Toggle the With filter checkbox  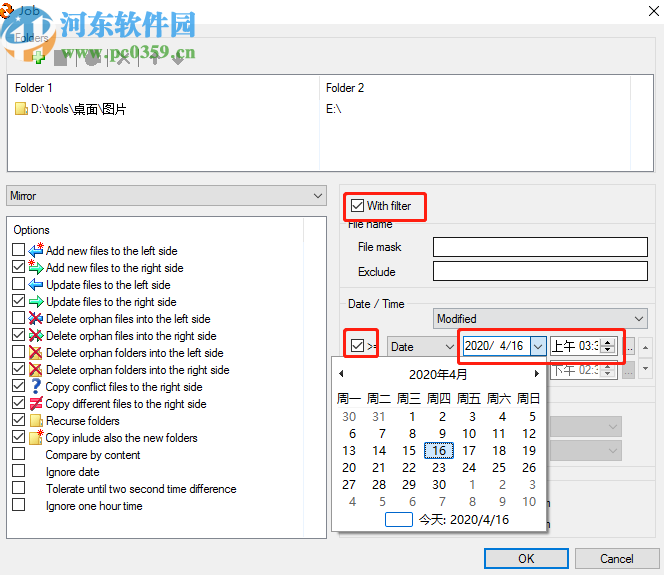click(357, 206)
